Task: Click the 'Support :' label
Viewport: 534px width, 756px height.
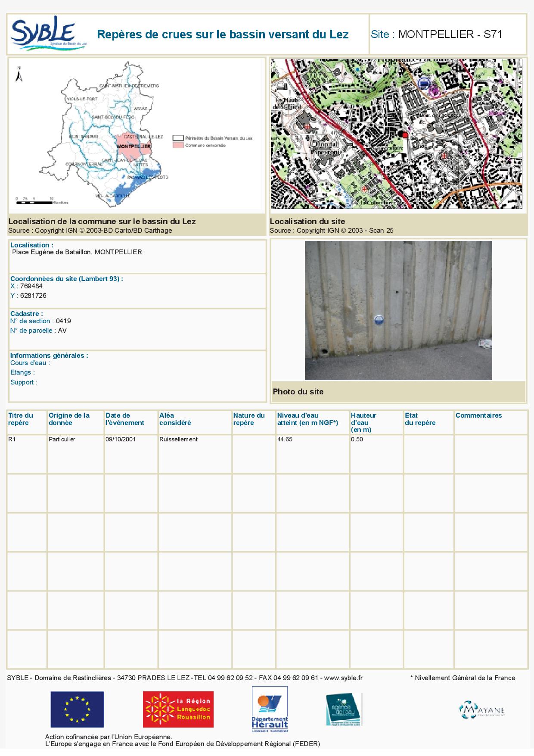Action: point(24,382)
